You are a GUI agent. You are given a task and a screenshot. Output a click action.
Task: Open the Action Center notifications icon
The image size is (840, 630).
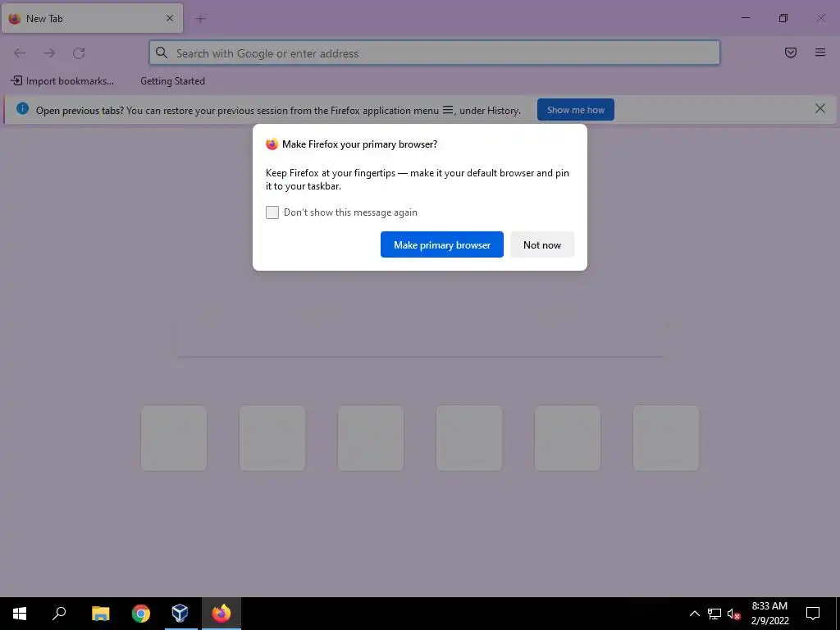(813, 614)
